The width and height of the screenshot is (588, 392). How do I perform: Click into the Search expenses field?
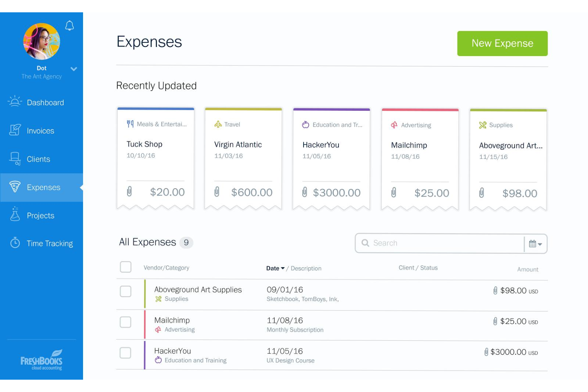439,243
